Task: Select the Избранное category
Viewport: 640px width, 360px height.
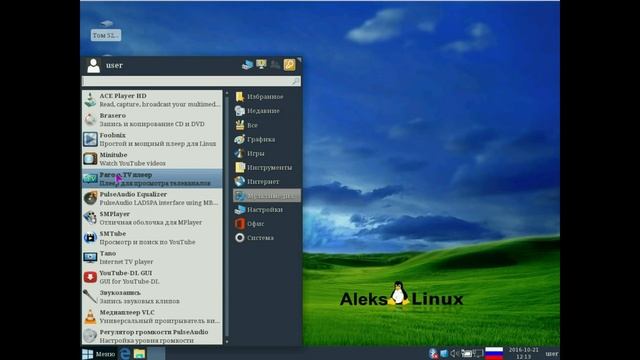Action: pyautogui.click(x=267, y=97)
